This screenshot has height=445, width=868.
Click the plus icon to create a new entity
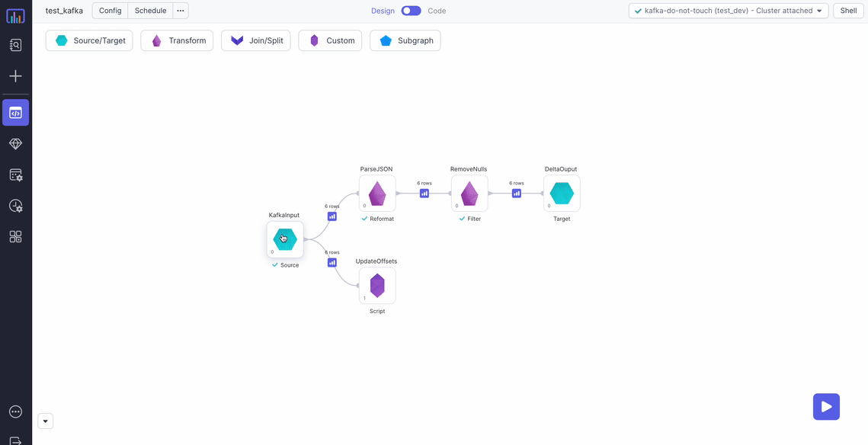(15, 76)
